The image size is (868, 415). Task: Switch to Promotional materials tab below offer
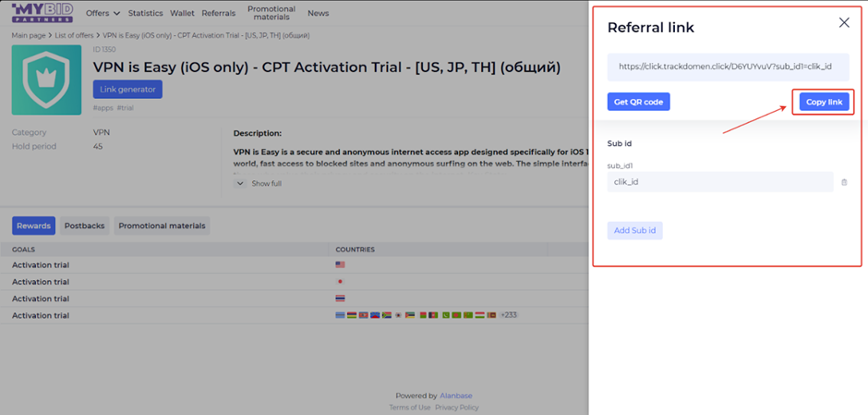coord(163,226)
